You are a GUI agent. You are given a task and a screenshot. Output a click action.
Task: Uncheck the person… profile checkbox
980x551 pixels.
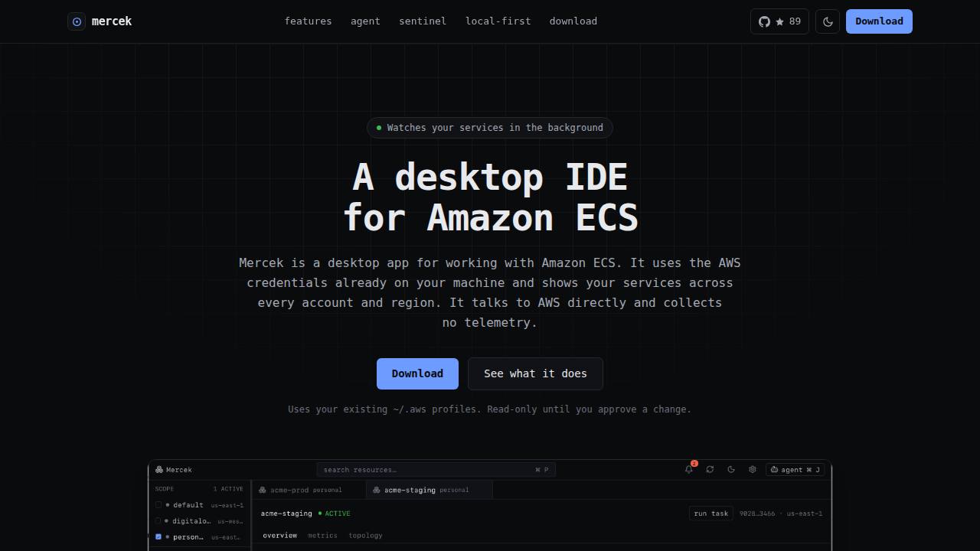click(158, 537)
